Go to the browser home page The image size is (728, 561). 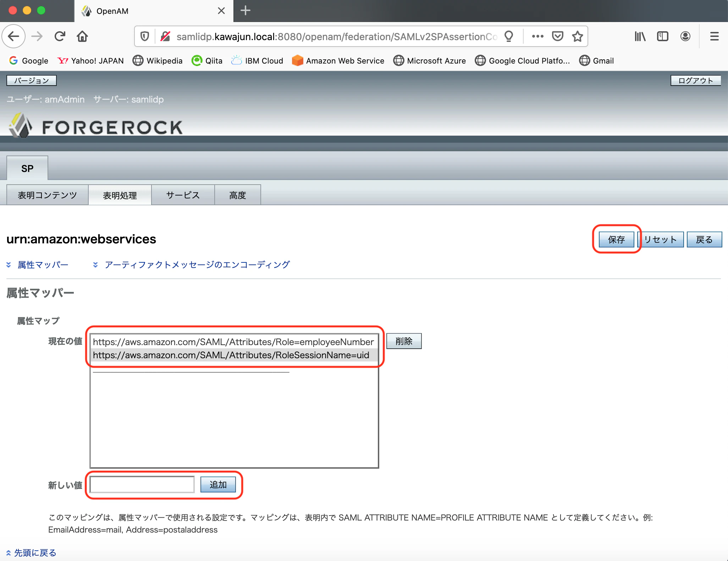pos(82,36)
